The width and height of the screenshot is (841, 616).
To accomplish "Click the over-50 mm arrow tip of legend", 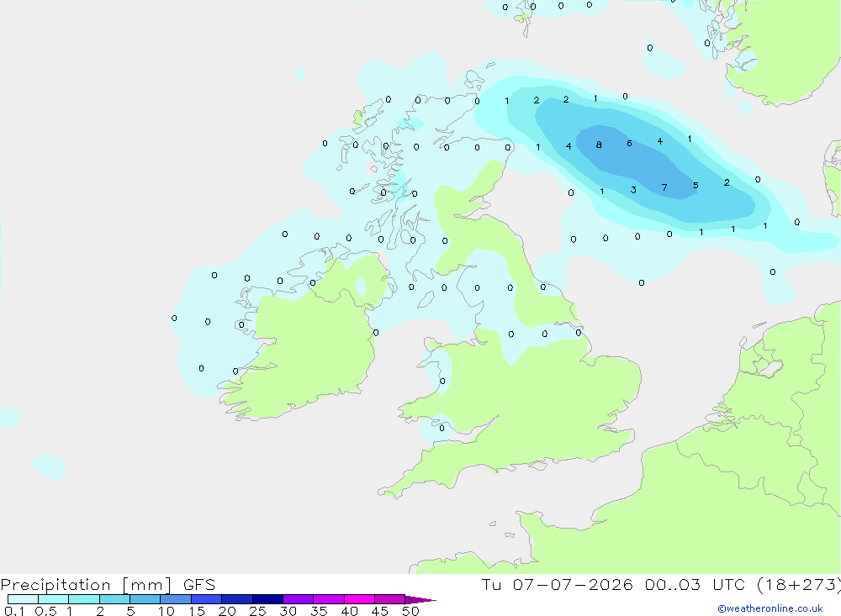I will pyautogui.click(x=420, y=599).
